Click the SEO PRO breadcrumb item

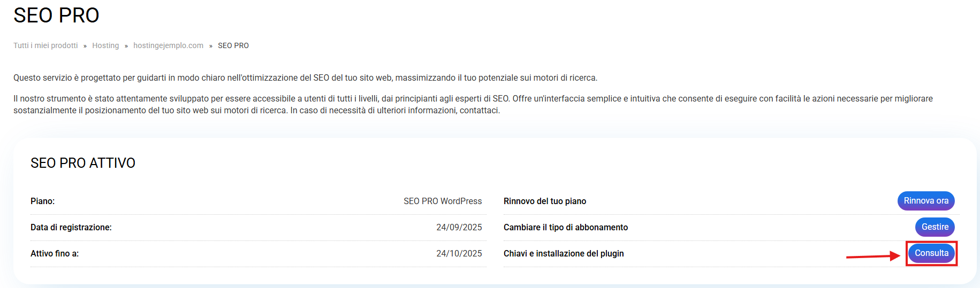click(x=233, y=45)
